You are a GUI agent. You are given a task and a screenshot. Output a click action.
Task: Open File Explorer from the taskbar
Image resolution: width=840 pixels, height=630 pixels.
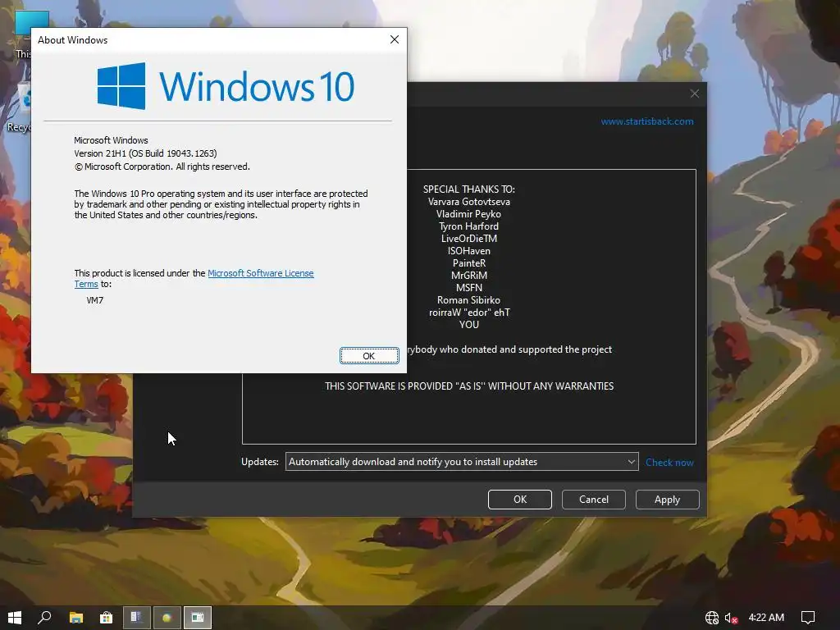coord(76,618)
